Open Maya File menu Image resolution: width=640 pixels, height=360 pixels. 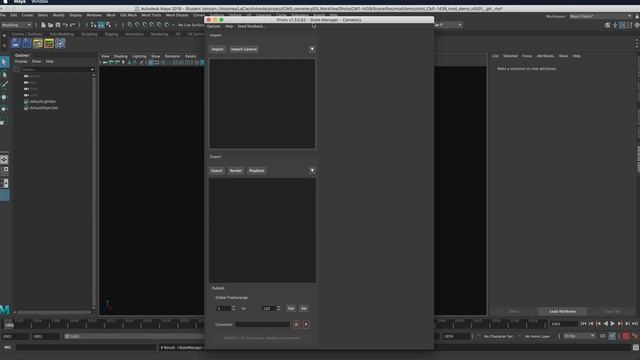2,15
